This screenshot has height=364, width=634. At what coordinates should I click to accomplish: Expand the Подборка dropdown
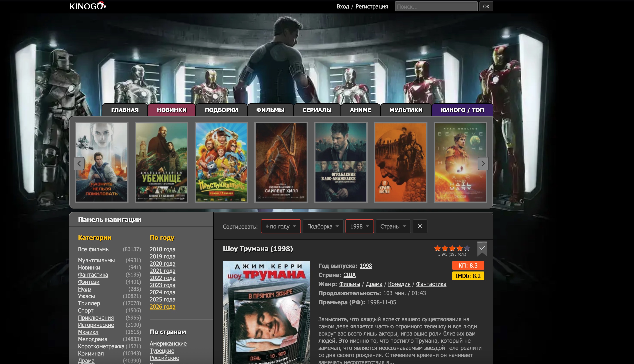click(323, 227)
